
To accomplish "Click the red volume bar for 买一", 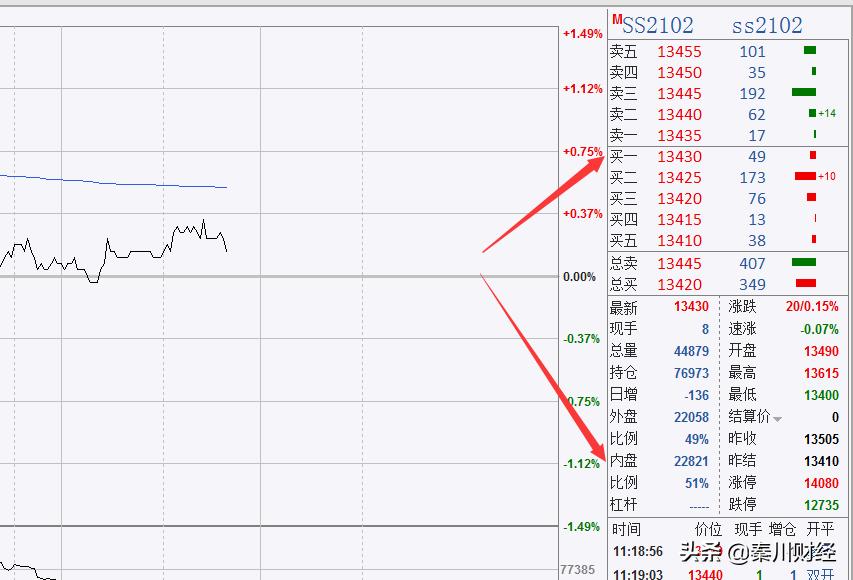I will coord(812,155).
